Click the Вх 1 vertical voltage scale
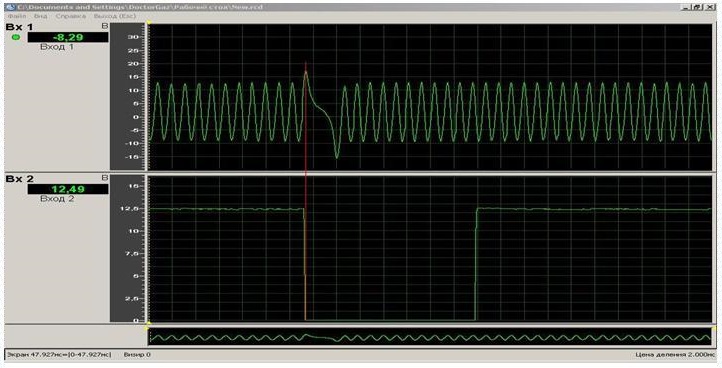722x368 pixels. click(x=128, y=97)
